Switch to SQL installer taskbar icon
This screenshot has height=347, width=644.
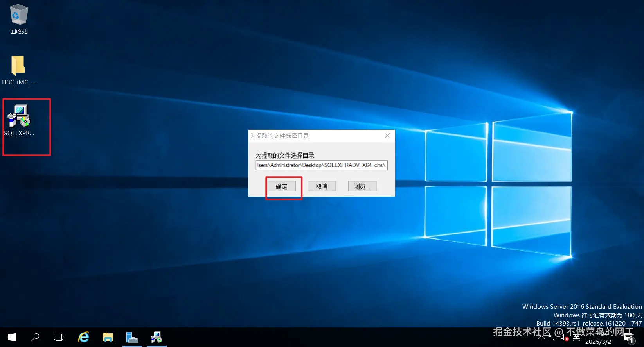(157, 337)
